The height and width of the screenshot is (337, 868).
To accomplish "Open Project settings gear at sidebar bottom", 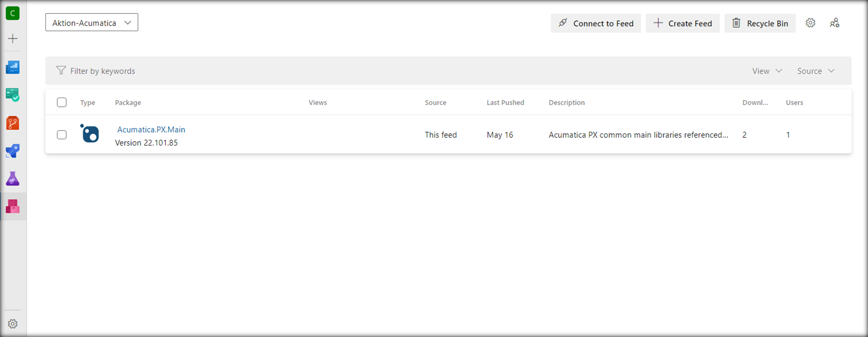I will [x=13, y=324].
